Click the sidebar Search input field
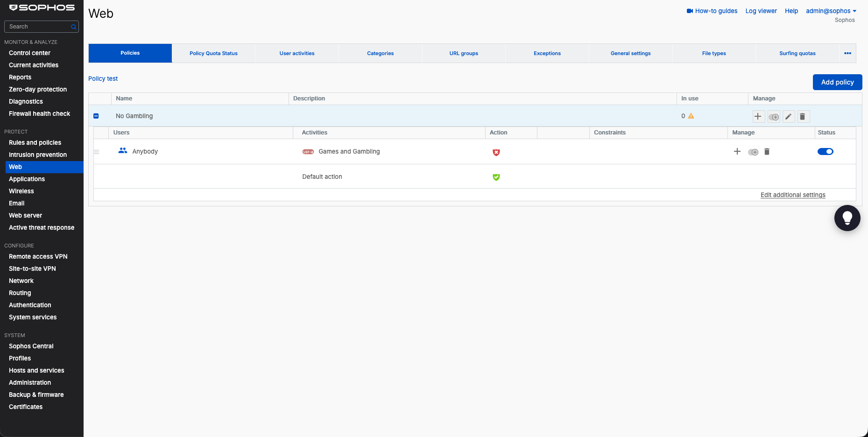The height and width of the screenshot is (437, 868). [41, 27]
